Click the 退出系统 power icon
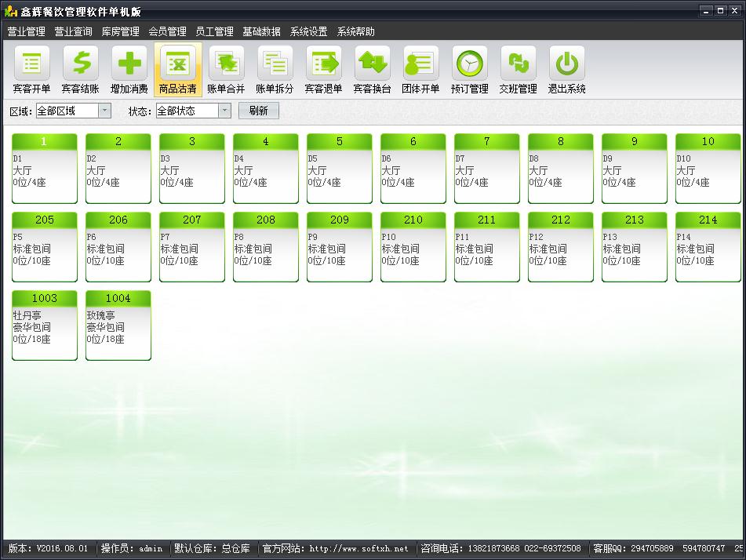The width and height of the screenshot is (746, 560). [566, 70]
